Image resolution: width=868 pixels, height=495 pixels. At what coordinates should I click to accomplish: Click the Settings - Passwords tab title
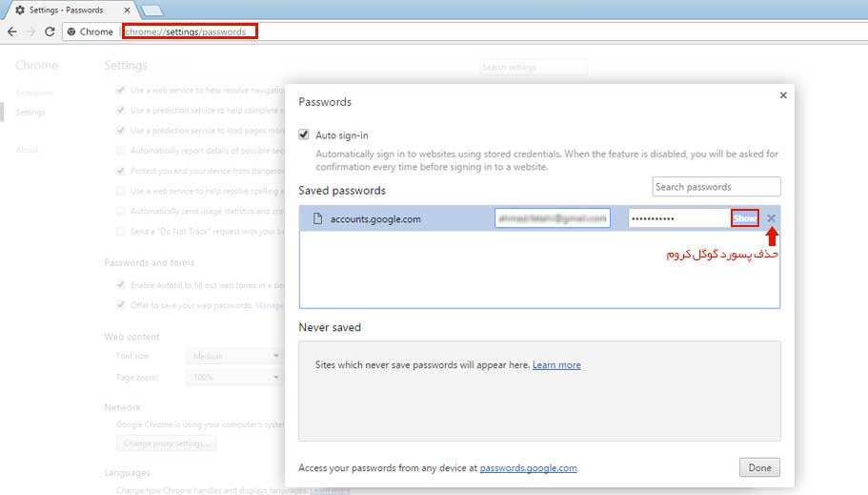pos(66,10)
